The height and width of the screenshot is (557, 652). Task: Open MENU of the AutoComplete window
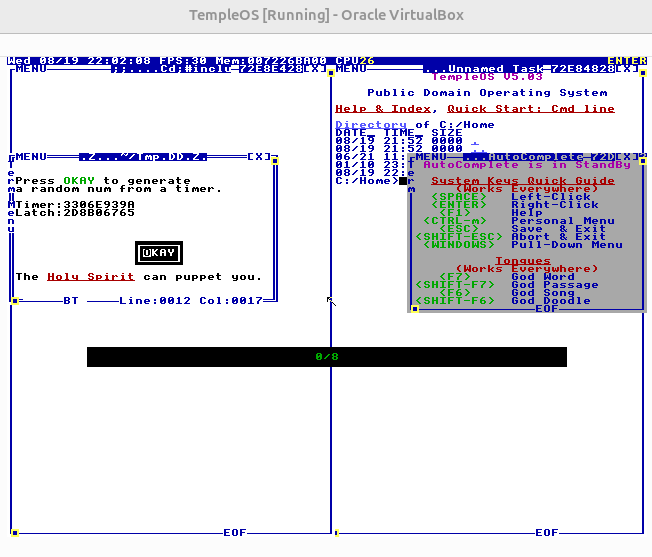430,157
